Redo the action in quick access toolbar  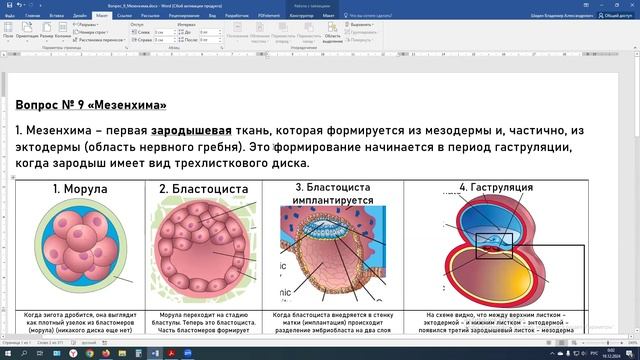point(31,5)
